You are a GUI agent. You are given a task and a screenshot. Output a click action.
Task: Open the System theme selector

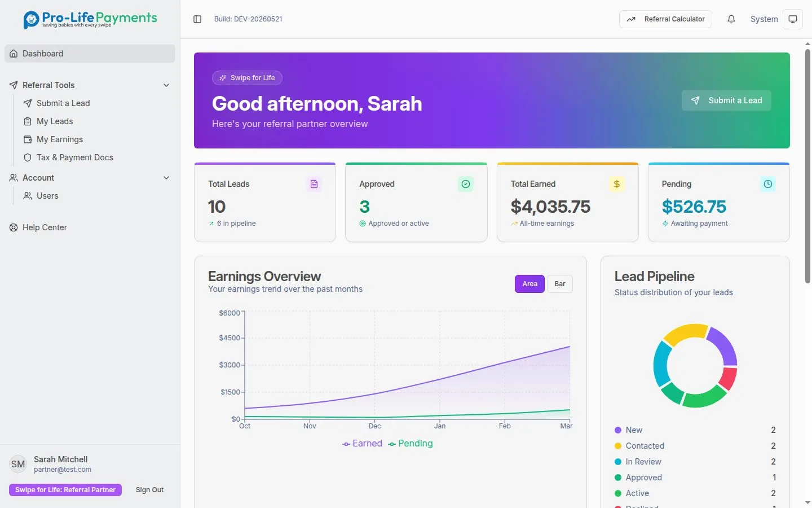click(764, 19)
